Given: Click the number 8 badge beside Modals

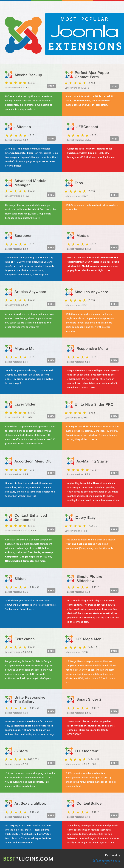Looking at the screenshot, I should click(71, 236).
